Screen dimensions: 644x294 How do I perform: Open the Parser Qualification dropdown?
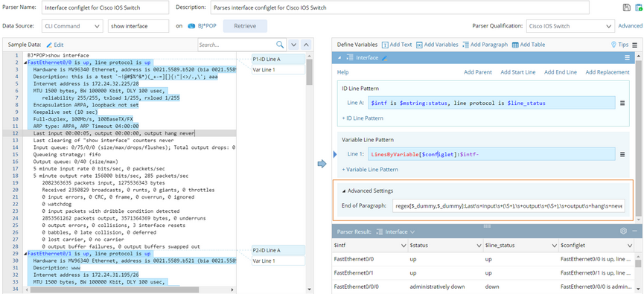(x=570, y=26)
